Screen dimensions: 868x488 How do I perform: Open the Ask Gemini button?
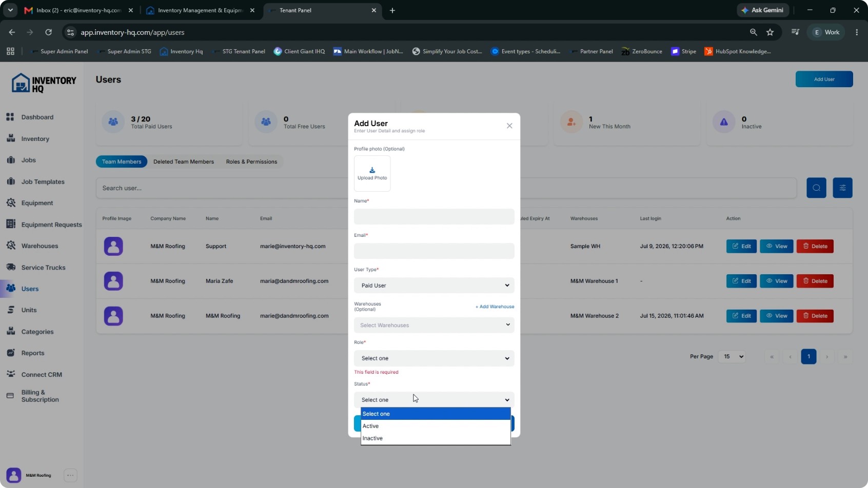point(763,10)
